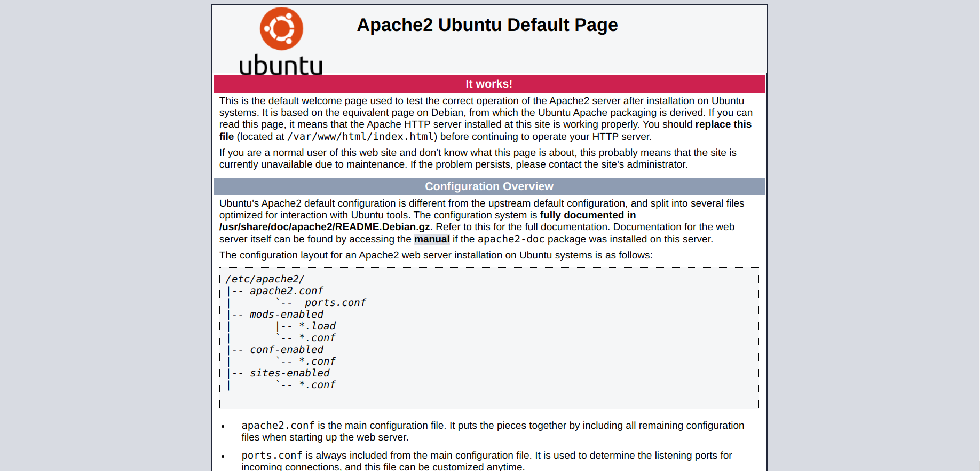Screen dimensions: 980x471
Task: Click the ports.conf line in tree
Action: pos(335,303)
